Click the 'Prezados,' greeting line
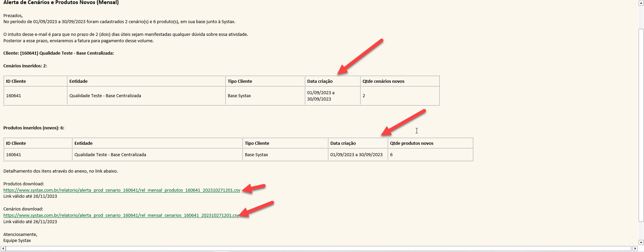This screenshot has height=252, width=644. click(x=13, y=15)
